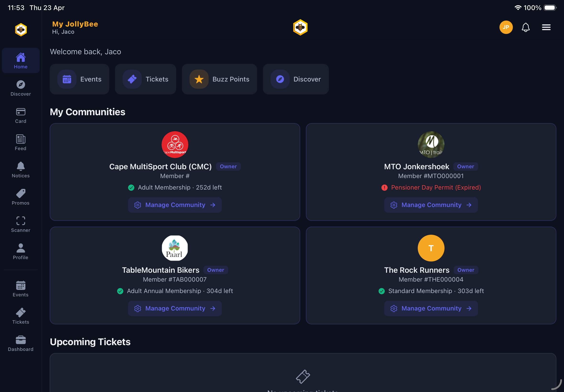The image size is (564, 392).
Task: Open the hamburger menu
Action: click(x=546, y=27)
